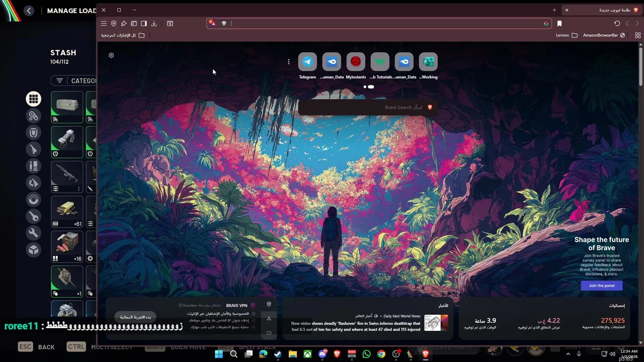Viewport: 644px width, 362px height.
Task: Add a new browser tab
Action: (554, 10)
